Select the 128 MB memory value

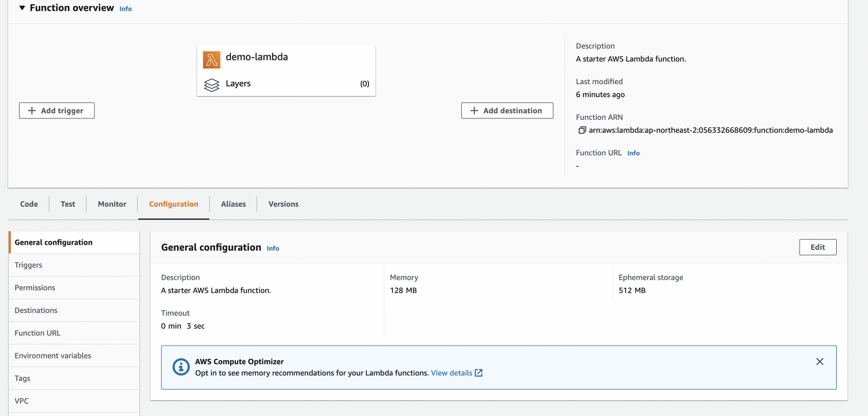[x=403, y=290]
